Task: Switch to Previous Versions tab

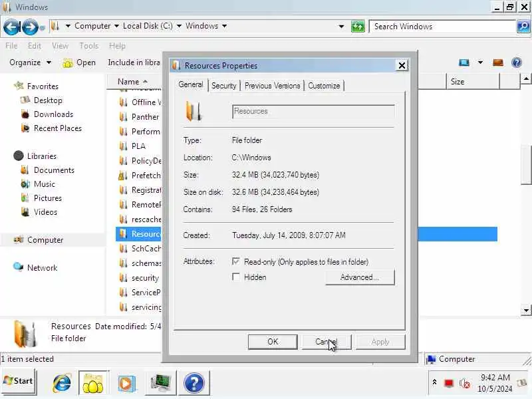Action: pos(272,86)
